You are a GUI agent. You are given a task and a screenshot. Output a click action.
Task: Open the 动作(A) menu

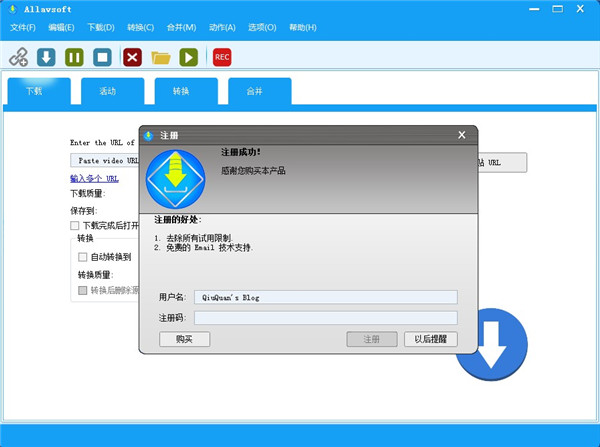click(222, 28)
